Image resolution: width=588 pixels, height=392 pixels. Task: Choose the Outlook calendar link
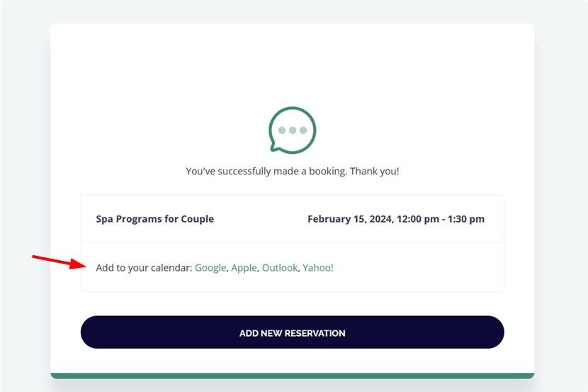click(280, 268)
